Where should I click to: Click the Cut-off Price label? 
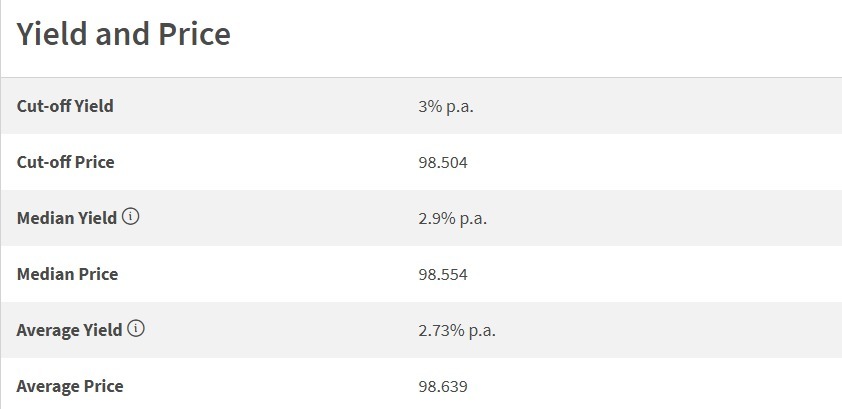(x=66, y=162)
